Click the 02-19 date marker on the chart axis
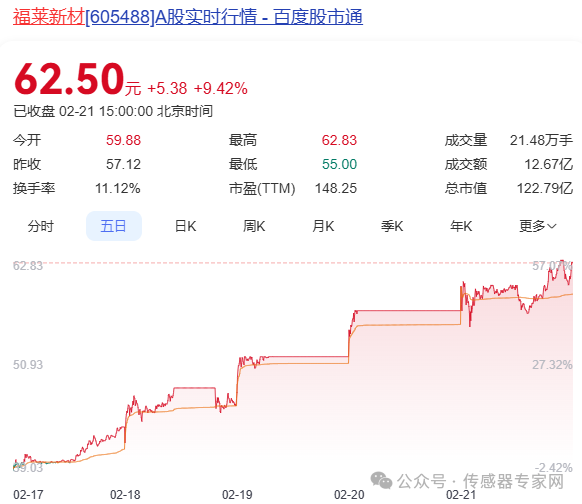 [x=237, y=495]
